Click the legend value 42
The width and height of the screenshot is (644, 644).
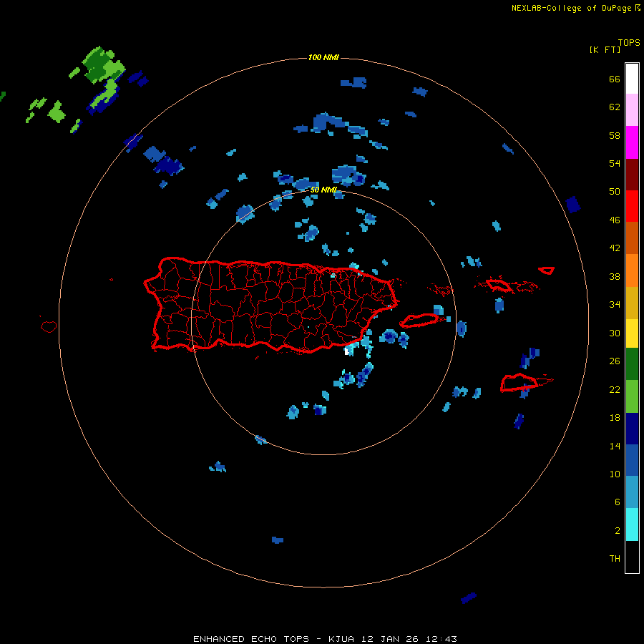(615, 248)
